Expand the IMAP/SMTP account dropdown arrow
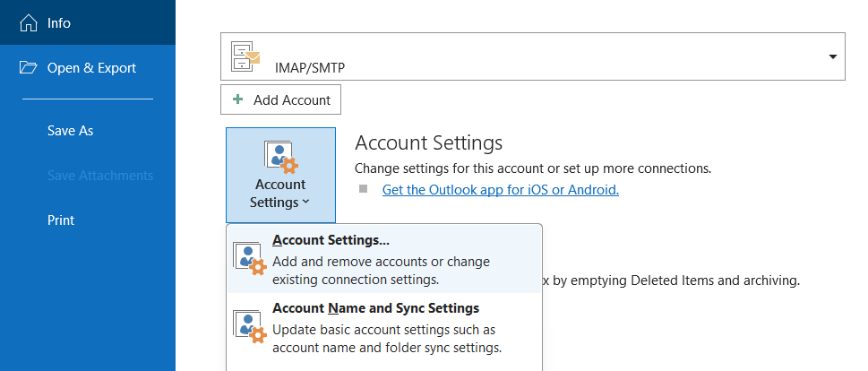 pyautogui.click(x=832, y=56)
